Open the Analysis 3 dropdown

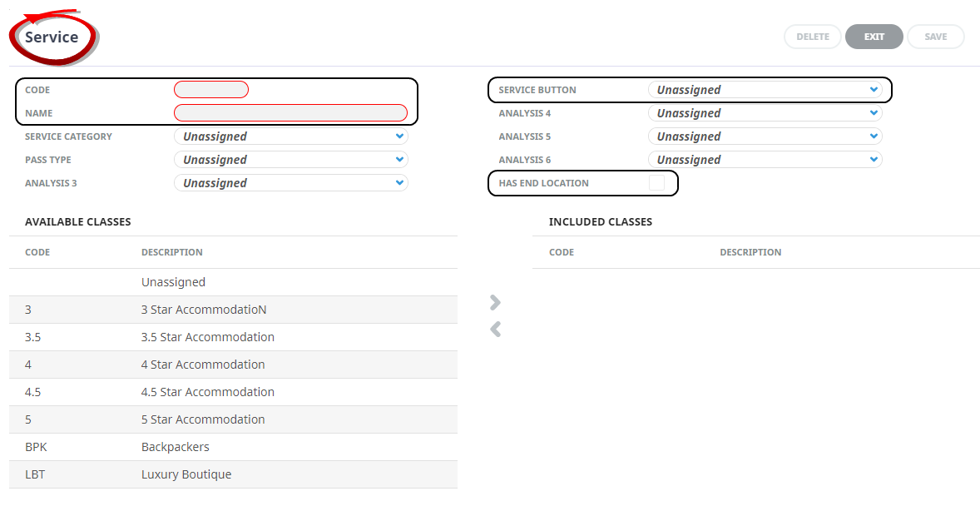[290, 183]
